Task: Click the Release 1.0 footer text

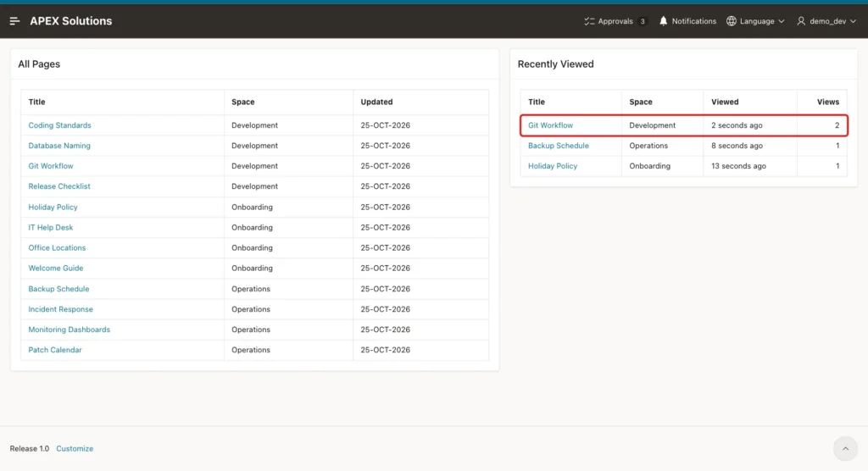Action: (30, 448)
